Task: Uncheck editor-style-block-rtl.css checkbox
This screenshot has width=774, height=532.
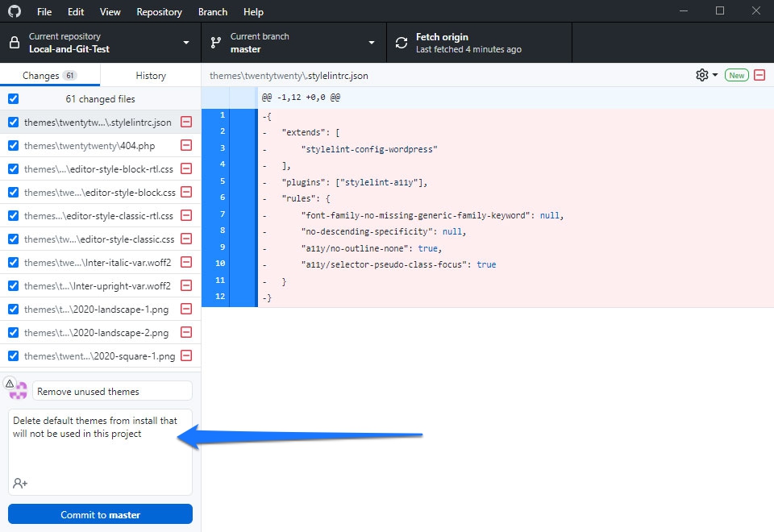Action: pos(14,168)
